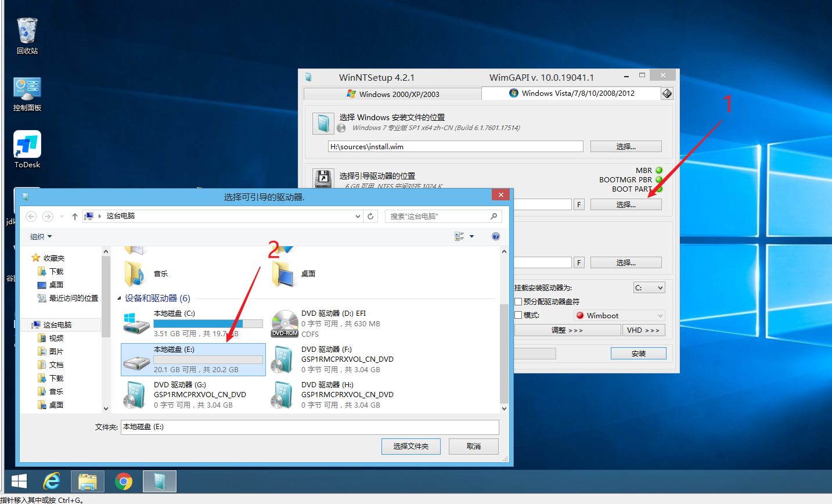Click the file dialog back arrow
Viewport: 832px width, 504px height.
pyautogui.click(x=31, y=217)
